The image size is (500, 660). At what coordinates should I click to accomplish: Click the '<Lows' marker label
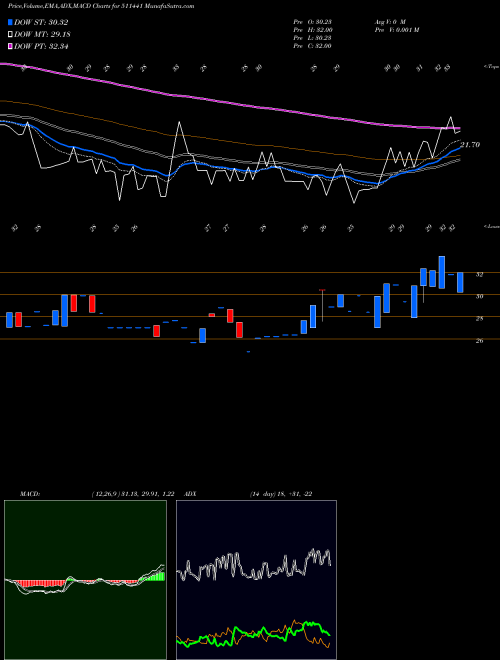click(x=491, y=226)
